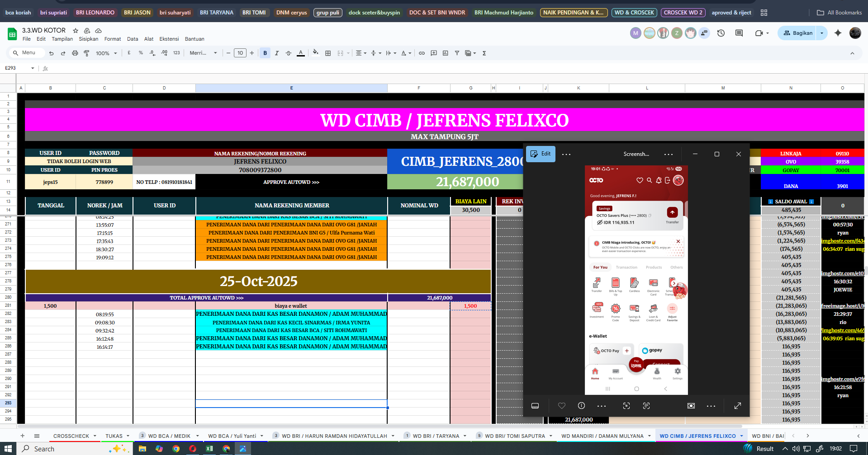The image size is (868, 455).
Task: Print the spreadsheet via toolbar printer icon
Action: coord(75,53)
